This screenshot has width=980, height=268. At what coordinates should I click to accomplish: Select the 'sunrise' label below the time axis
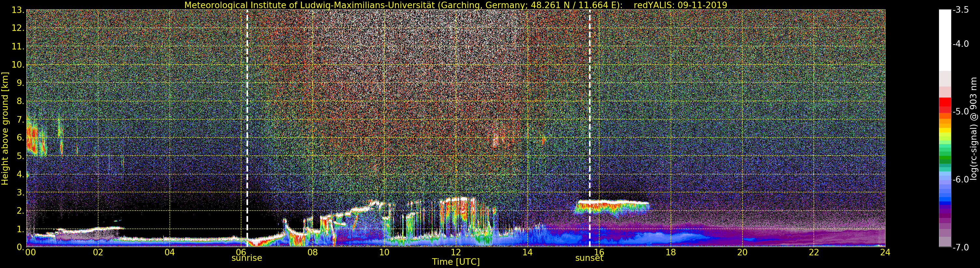[247, 258]
